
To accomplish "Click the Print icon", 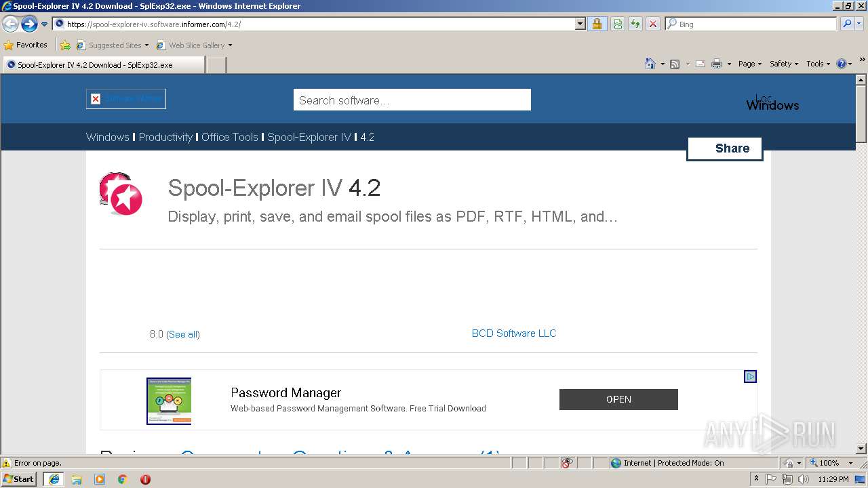I will point(717,64).
